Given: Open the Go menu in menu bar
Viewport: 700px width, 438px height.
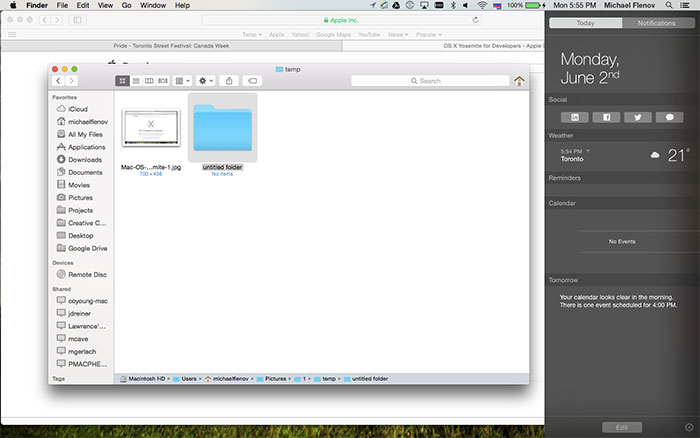Looking at the screenshot, I should 125,5.
